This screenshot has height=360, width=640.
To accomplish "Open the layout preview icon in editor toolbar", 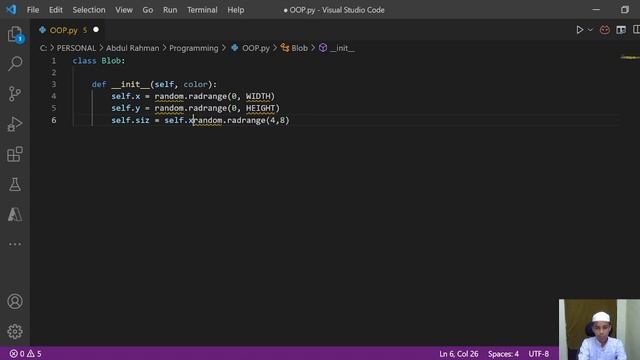I will (621, 30).
